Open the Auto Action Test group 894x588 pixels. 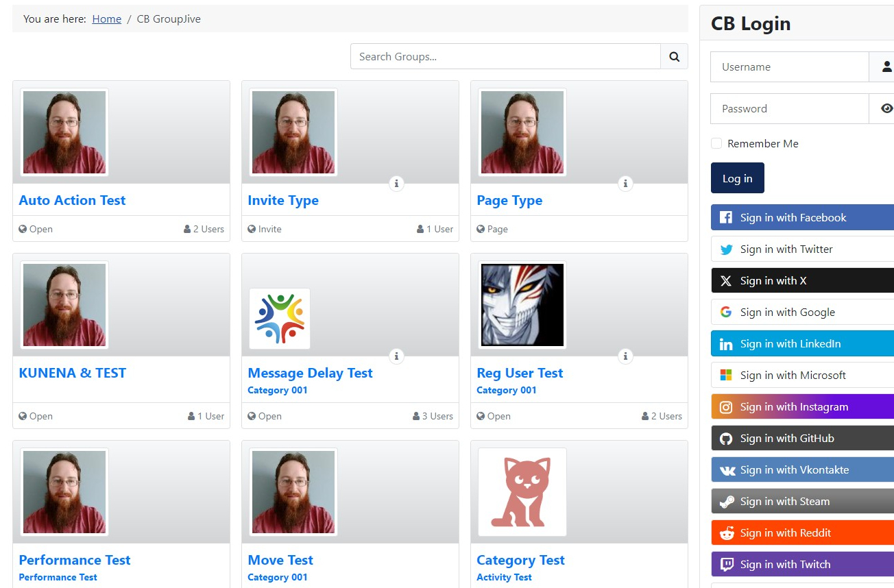click(72, 200)
